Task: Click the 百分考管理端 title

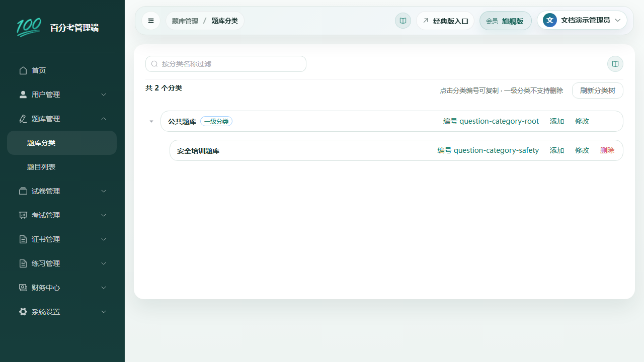Action: coord(74,28)
